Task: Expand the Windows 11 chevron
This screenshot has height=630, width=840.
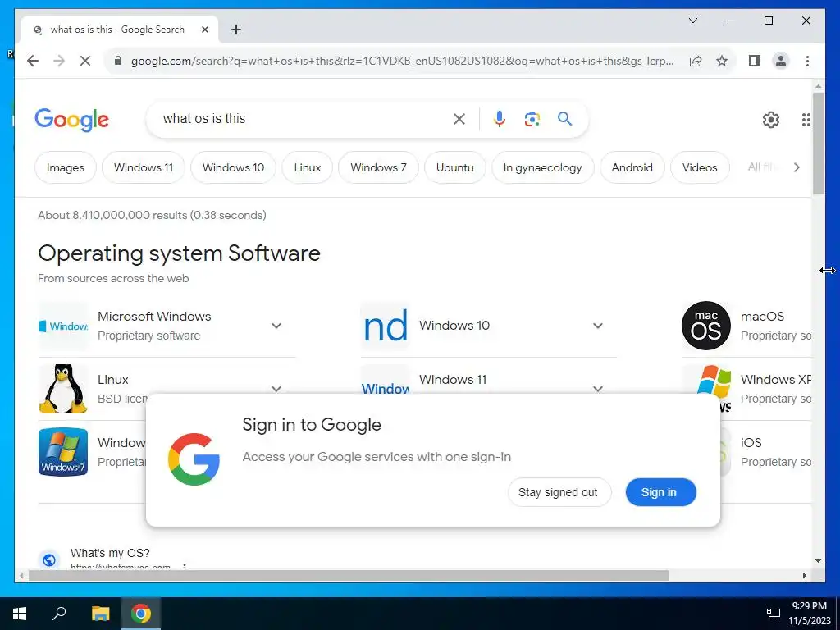Action: pyautogui.click(x=598, y=388)
